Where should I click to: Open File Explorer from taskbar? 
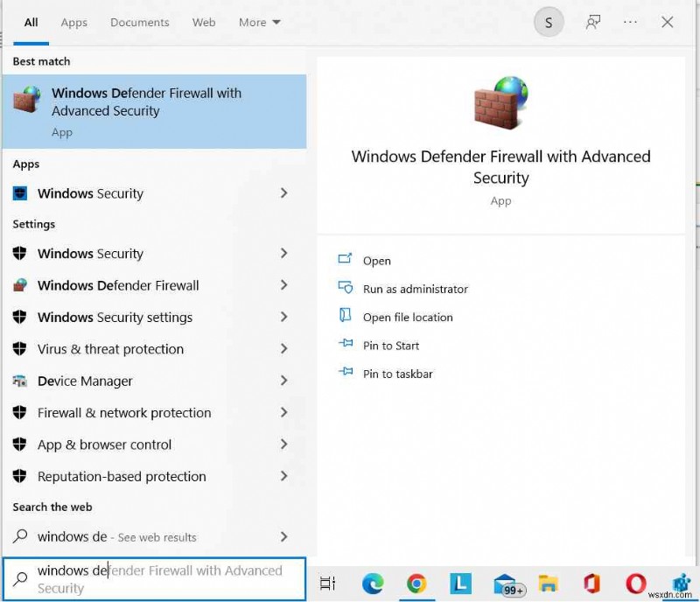(548, 584)
